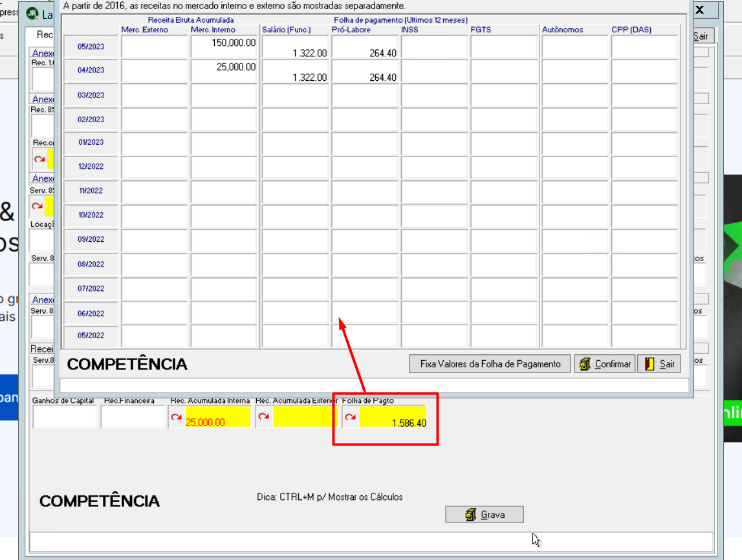The width and height of the screenshot is (742, 560).
Task: Click the Dica CTRL+M hint text
Action: [x=330, y=497]
